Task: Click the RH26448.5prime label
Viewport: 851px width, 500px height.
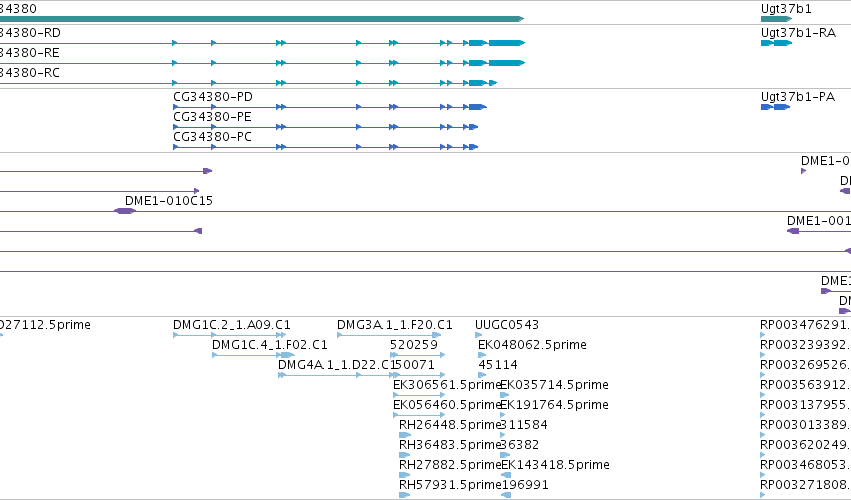Action: [x=449, y=425]
